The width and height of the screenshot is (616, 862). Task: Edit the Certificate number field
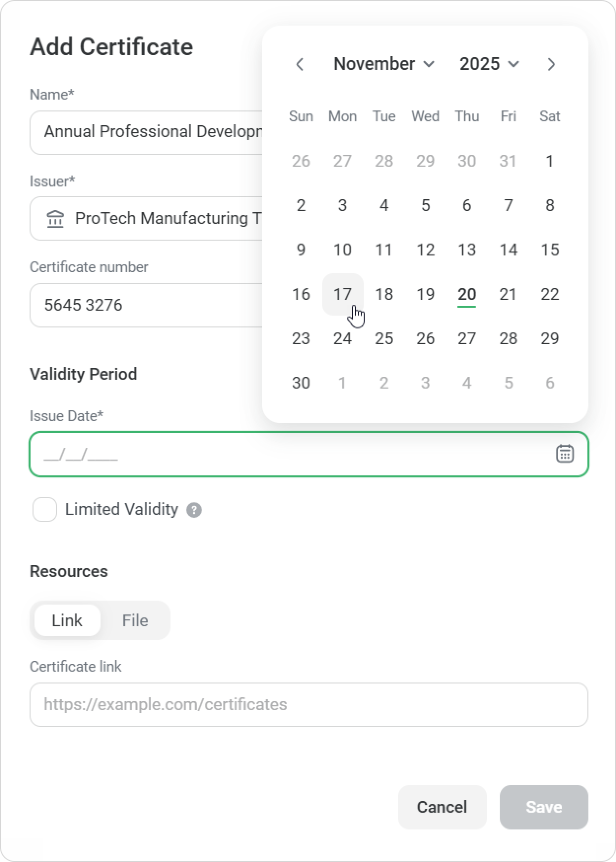point(148,305)
